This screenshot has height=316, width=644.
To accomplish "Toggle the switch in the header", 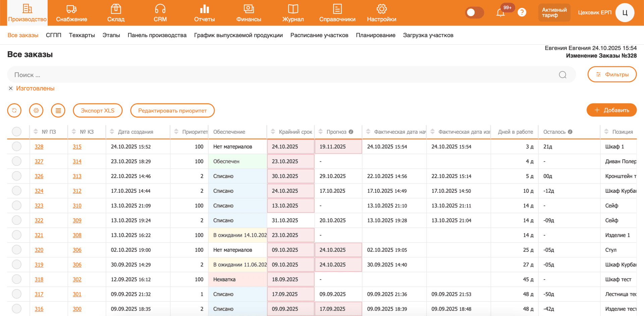I will [x=474, y=13].
